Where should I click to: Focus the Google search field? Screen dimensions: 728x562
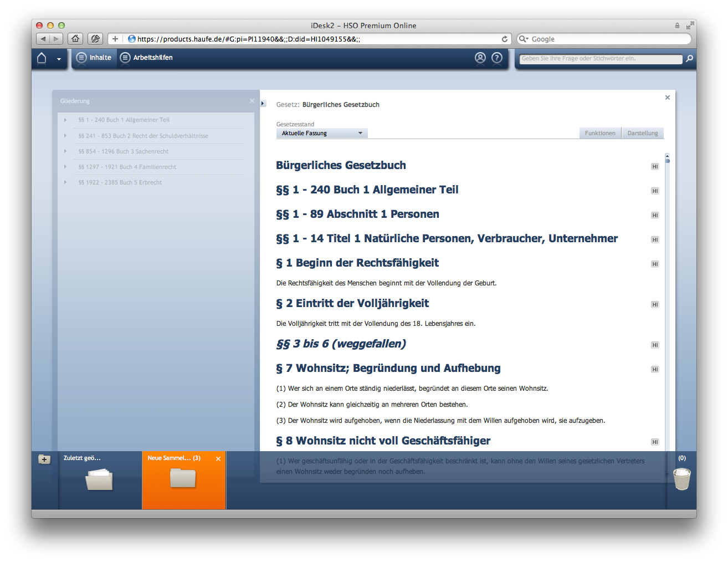(604, 39)
